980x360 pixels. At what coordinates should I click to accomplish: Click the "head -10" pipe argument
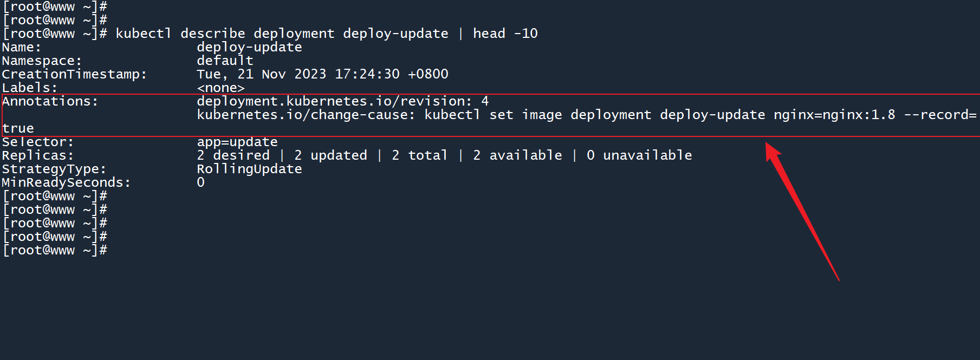(505, 34)
